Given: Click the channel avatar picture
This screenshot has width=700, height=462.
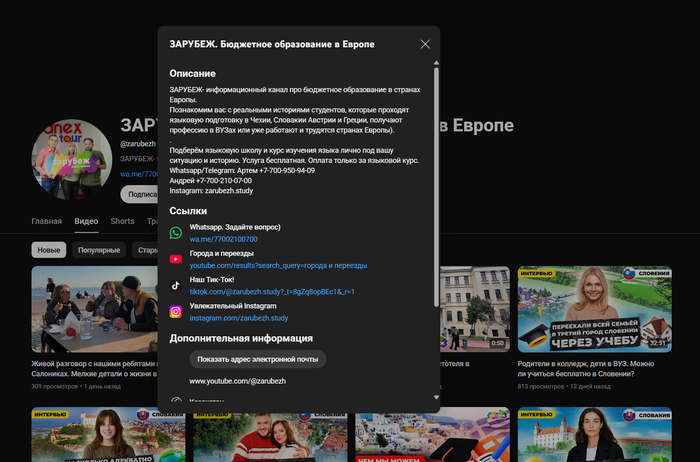Looking at the screenshot, I should [71, 160].
